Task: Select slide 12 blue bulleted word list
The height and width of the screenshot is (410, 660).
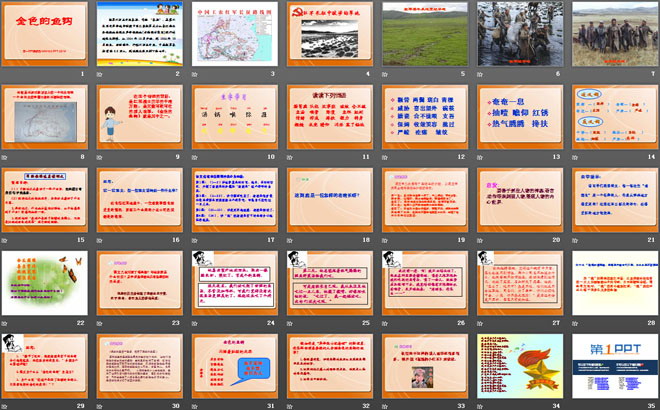Action: (425, 117)
